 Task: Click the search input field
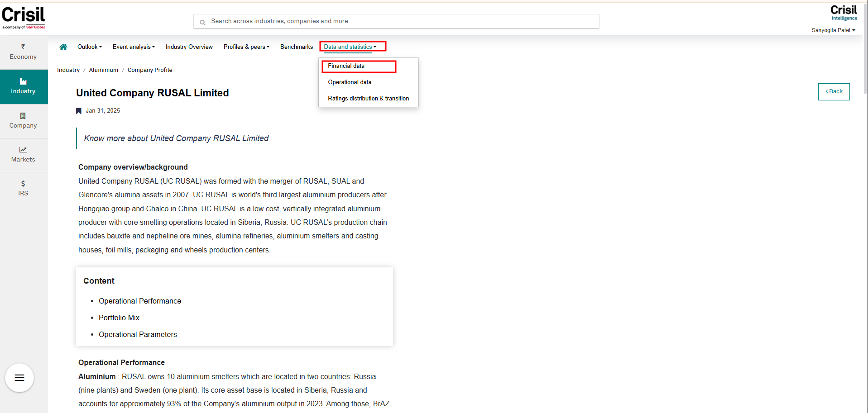point(396,21)
